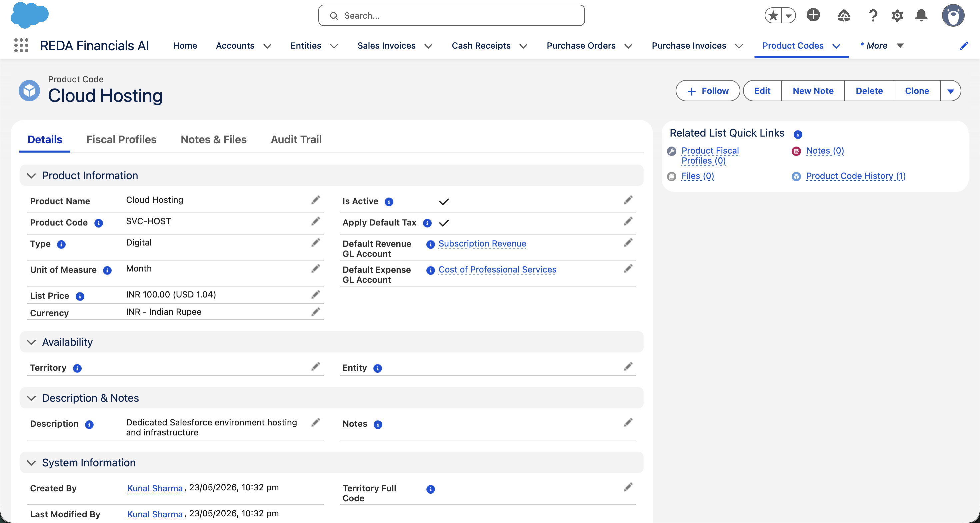Open the Help question mark icon
The width and height of the screenshot is (980, 523).
tap(873, 16)
